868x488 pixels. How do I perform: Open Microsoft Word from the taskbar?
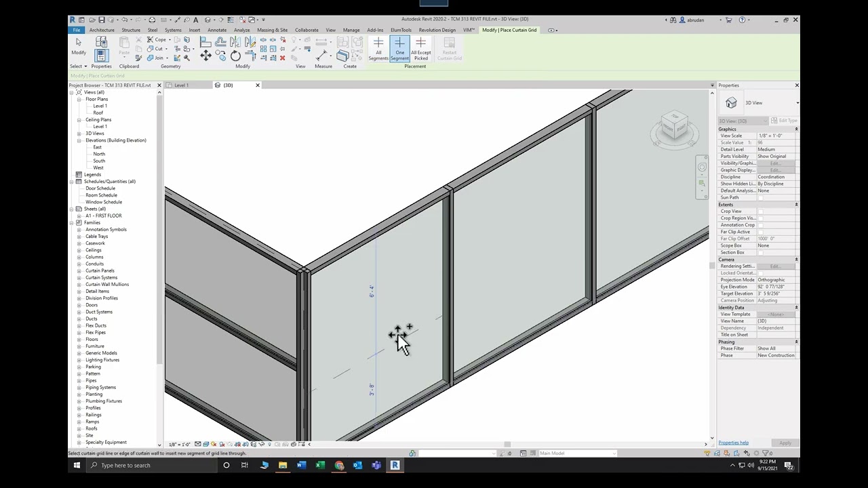[x=301, y=465]
